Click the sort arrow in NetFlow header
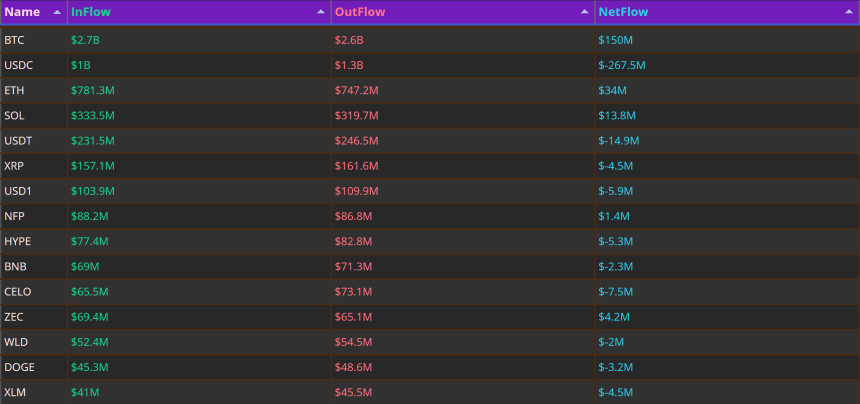 tap(848, 12)
